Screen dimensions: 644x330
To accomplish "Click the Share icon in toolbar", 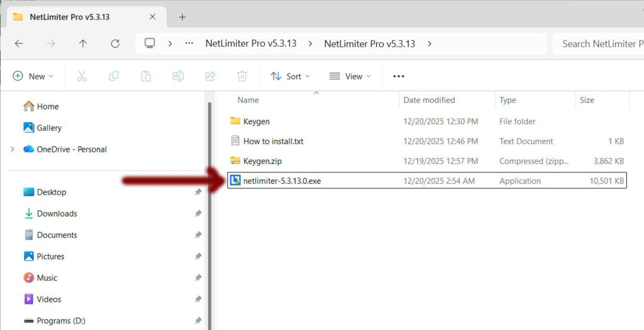I will 210,76.
